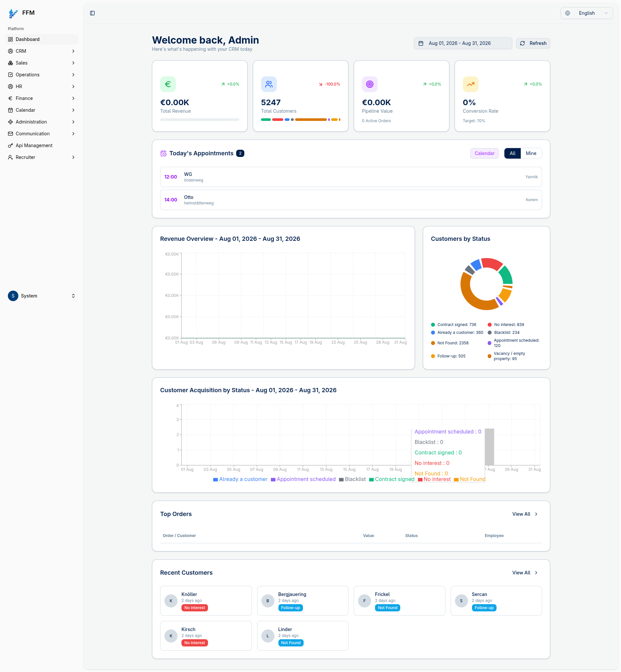Viewport: 621px width, 672px height.
Task: Open the Dashboard menu item
Action: tap(42, 39)
